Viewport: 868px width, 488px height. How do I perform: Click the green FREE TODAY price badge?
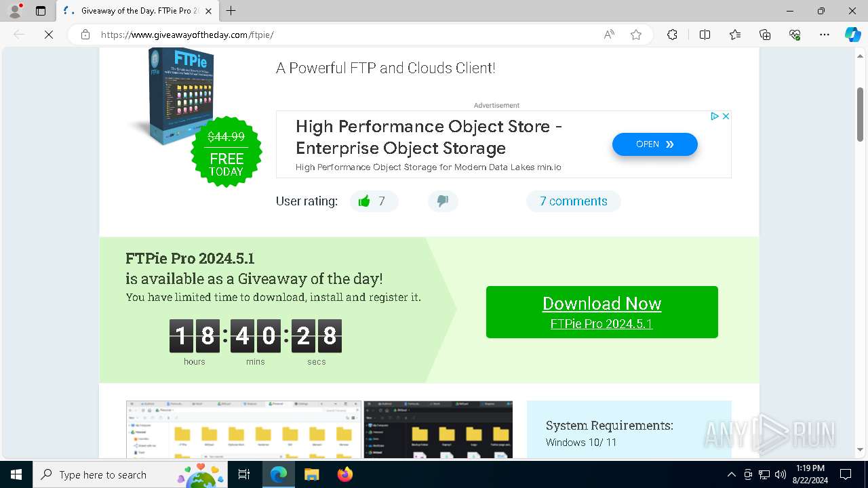click(x=226, y=152)
